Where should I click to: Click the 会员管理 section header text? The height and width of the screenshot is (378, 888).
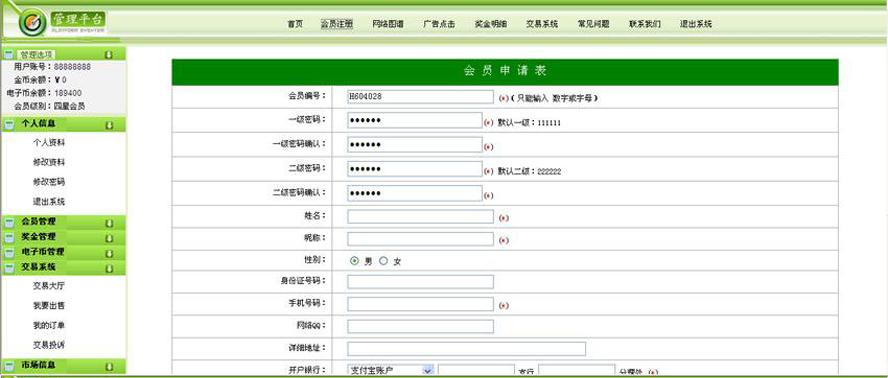[39, 222]
